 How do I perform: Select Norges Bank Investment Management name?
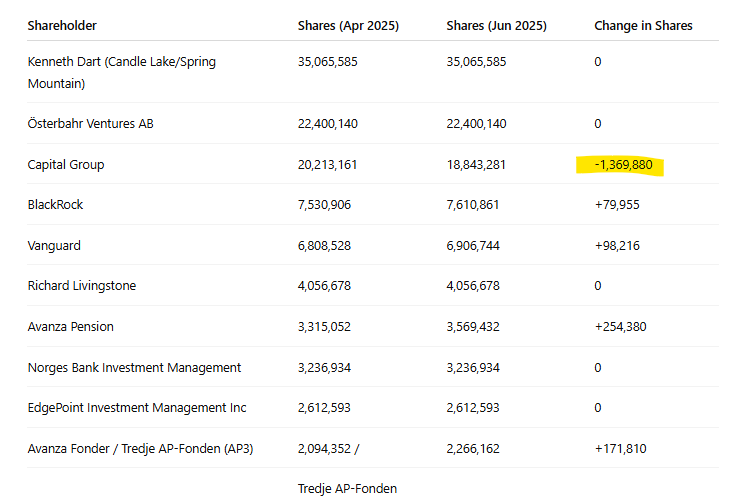pyautogui.click(x=134, y=368)
